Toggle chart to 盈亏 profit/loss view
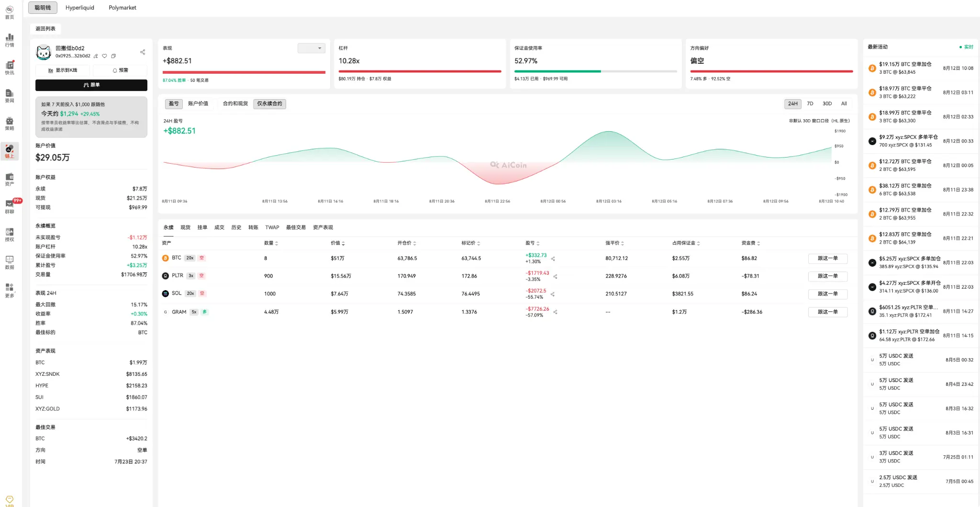 click(x=174, y=104)
